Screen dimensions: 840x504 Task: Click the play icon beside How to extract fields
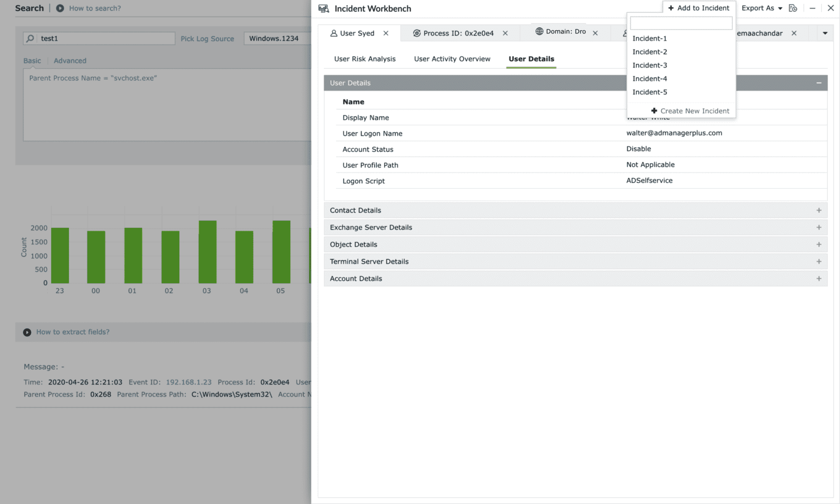point(27,332)
